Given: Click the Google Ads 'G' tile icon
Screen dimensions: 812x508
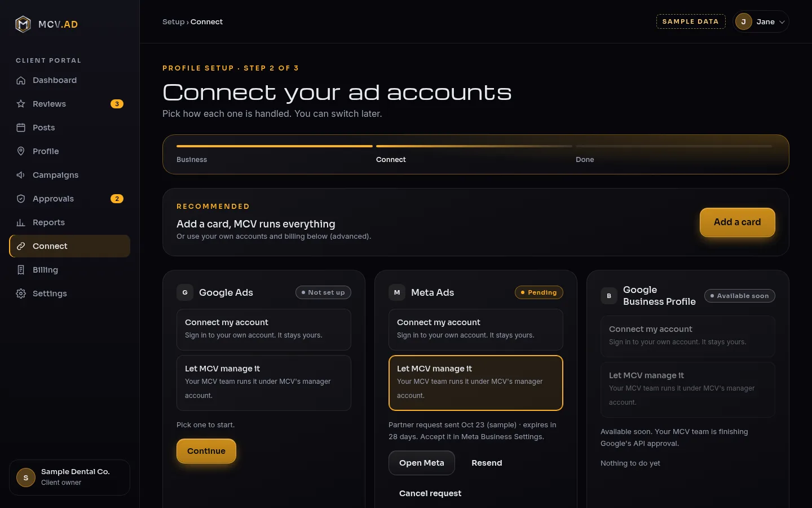Looking at the screenshot, I should pyautogui.click(x=185, y=292).
